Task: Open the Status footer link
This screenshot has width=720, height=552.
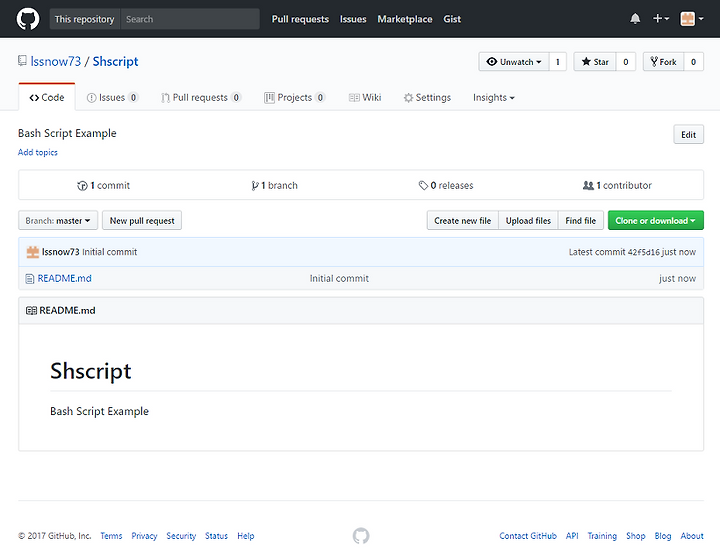Action: [216, 536]
